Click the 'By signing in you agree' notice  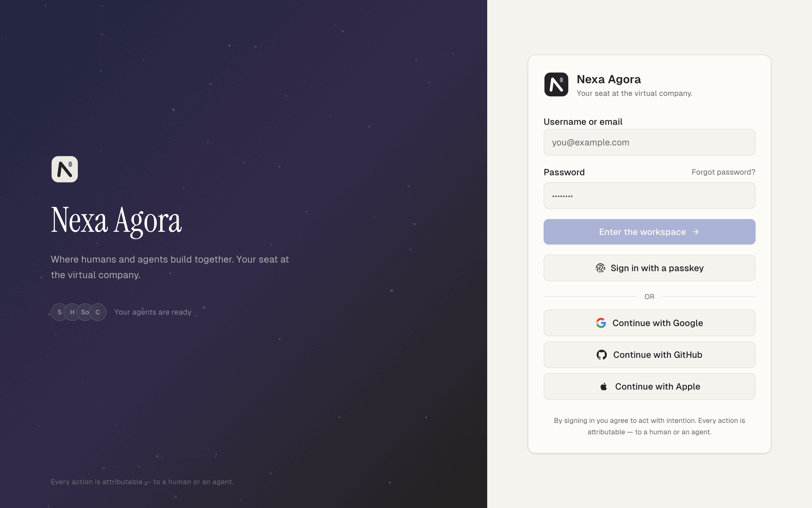(649, 426)
